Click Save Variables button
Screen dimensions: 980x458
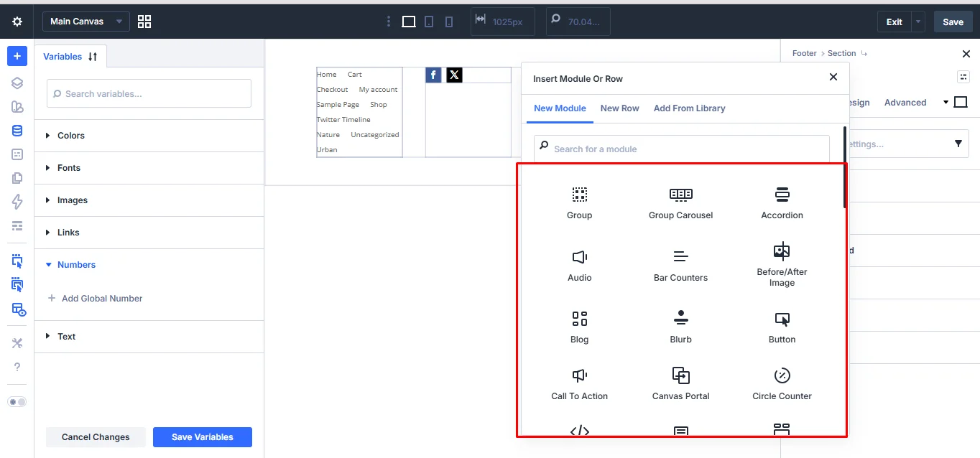203,437
